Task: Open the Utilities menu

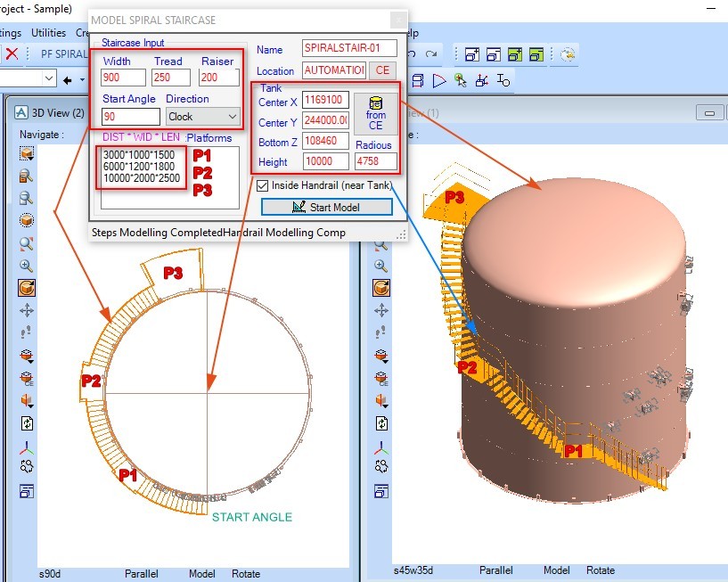Action: click(48, 33)
